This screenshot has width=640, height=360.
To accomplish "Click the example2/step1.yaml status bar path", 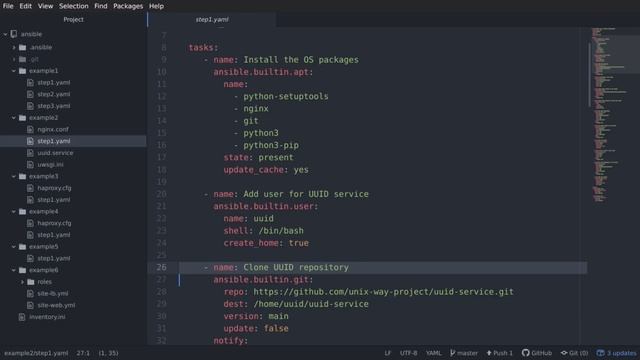I will click(36, 353).
